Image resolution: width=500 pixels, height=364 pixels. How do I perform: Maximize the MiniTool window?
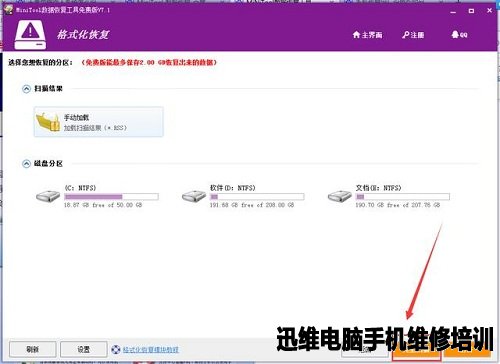tap(471, 11)
